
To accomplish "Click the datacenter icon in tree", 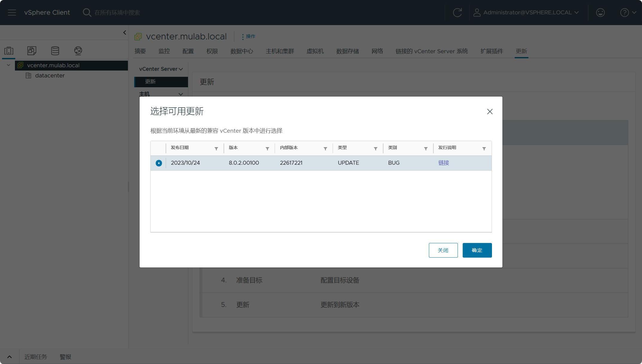I will 28,76.
